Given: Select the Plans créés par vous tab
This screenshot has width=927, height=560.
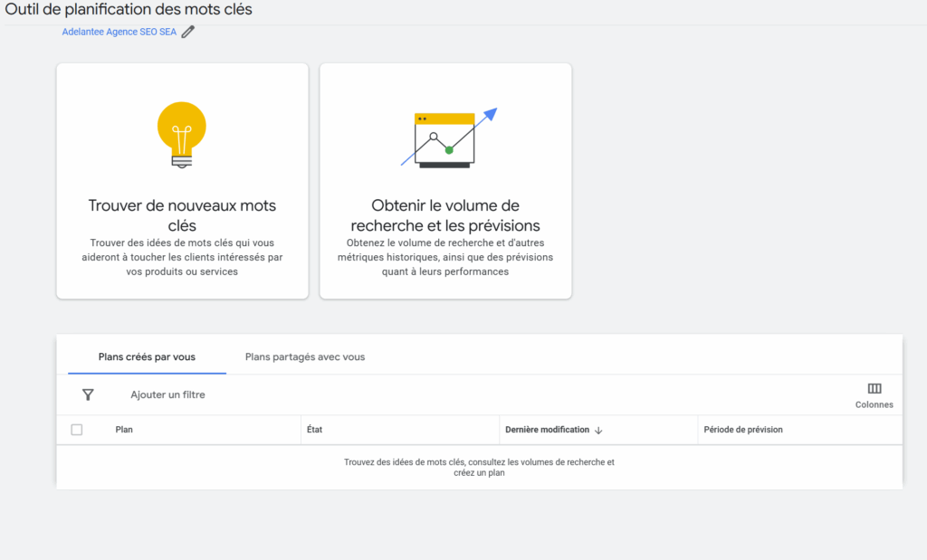Looking at the screenshot, I should [146, 356].
